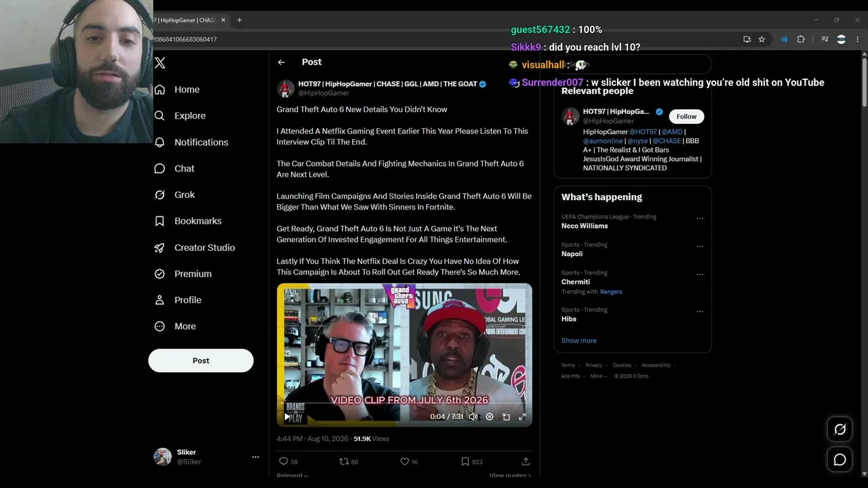Mute the video with the speaker icon
The image size is (868, 488).
473,417
